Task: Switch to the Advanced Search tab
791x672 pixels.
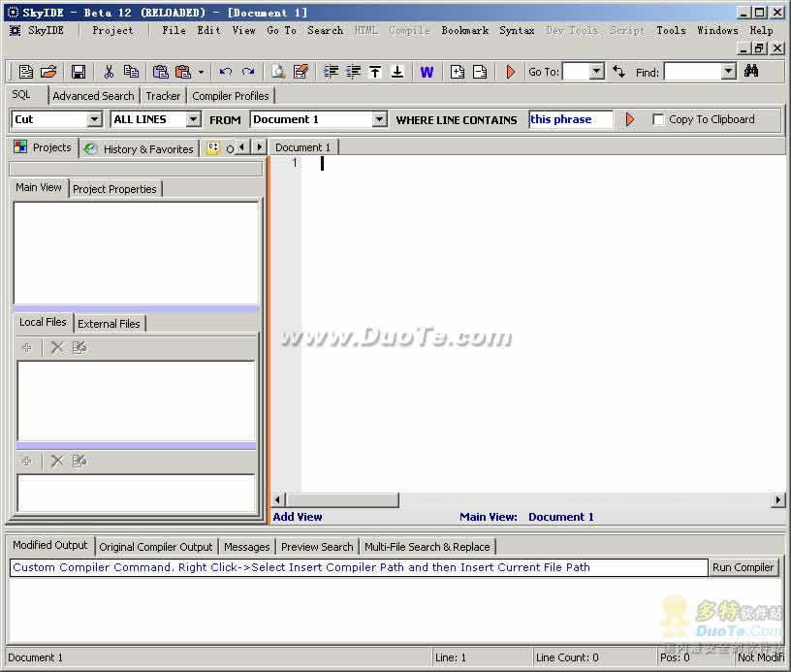Action: pyautogui.click(x=93, y=96)
